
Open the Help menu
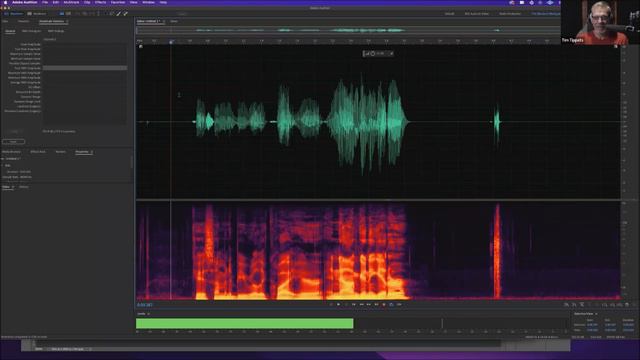point(163,2)
